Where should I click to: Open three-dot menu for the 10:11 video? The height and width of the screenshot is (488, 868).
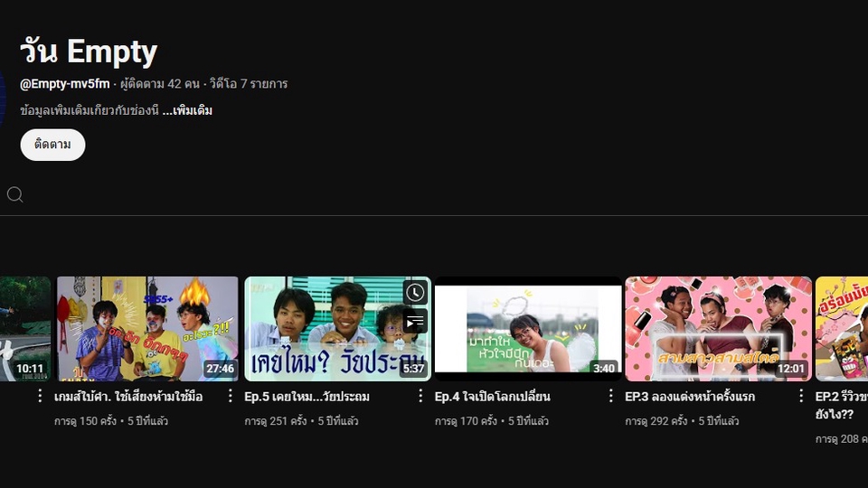(x=40, y=396)
